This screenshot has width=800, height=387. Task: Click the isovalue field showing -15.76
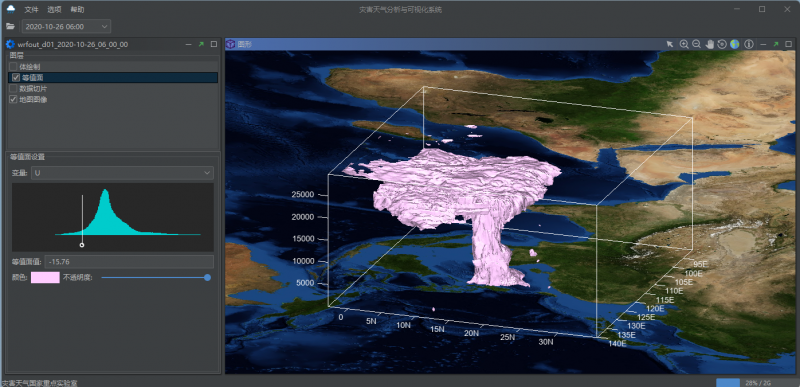(129, 262)
